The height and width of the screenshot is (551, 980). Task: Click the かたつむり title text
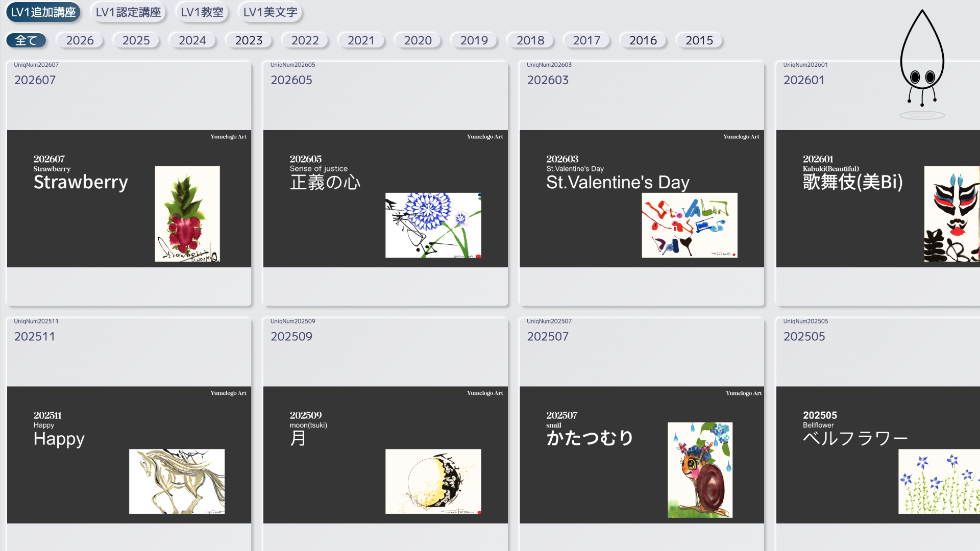590,438
